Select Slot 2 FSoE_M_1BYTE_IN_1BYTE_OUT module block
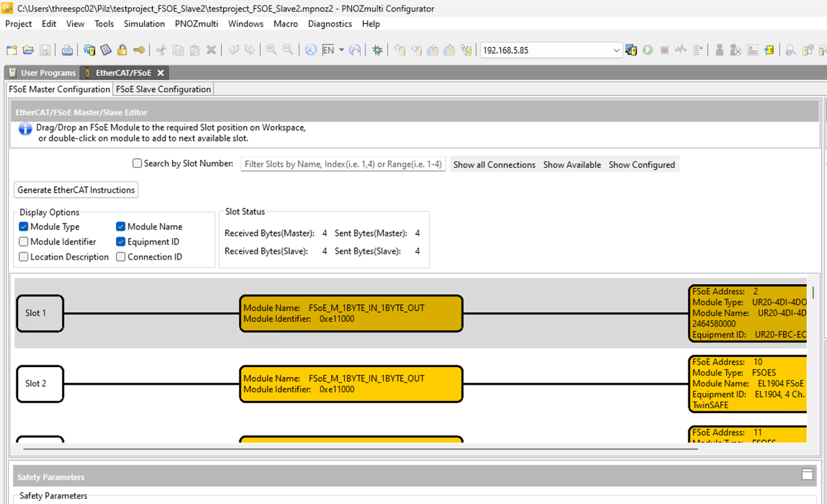This screenshot has height=504, width=827. coord(351,384)
